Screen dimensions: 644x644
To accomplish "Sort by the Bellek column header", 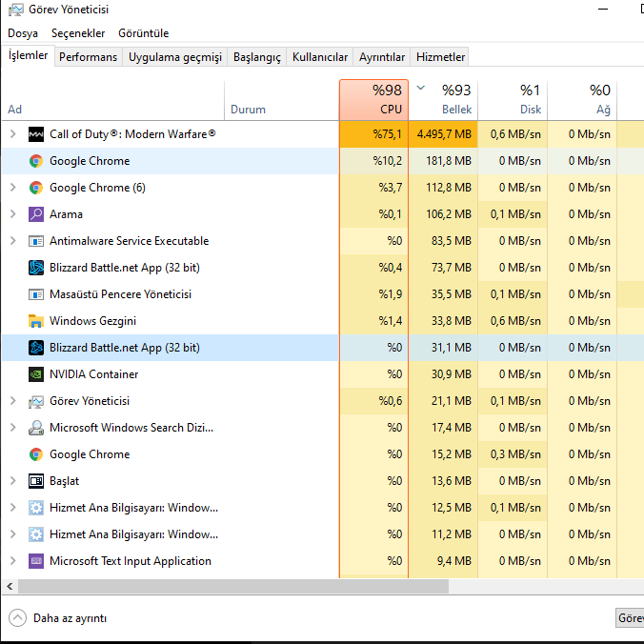I will 443,100.
